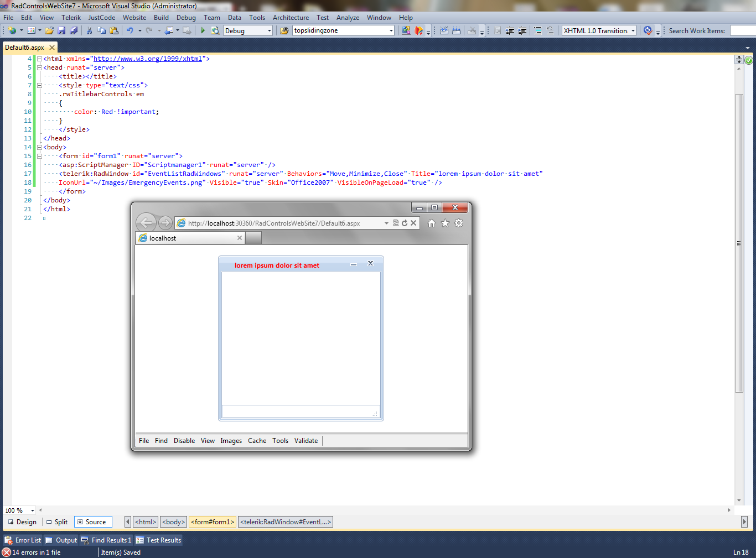Collapse the form element outline on line 15
Screen dimensions: 756x558
39,156
